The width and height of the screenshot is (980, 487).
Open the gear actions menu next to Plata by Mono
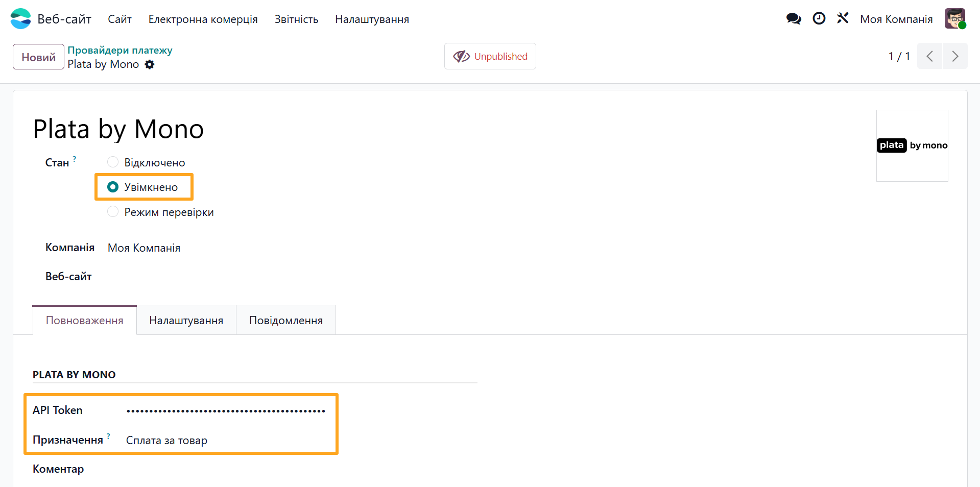[150, 64]
